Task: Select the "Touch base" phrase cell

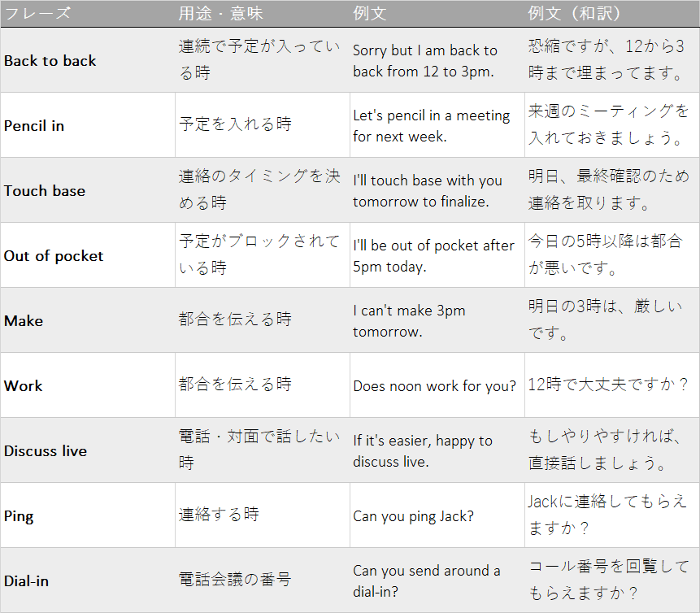Action: [x=45, y=191]
